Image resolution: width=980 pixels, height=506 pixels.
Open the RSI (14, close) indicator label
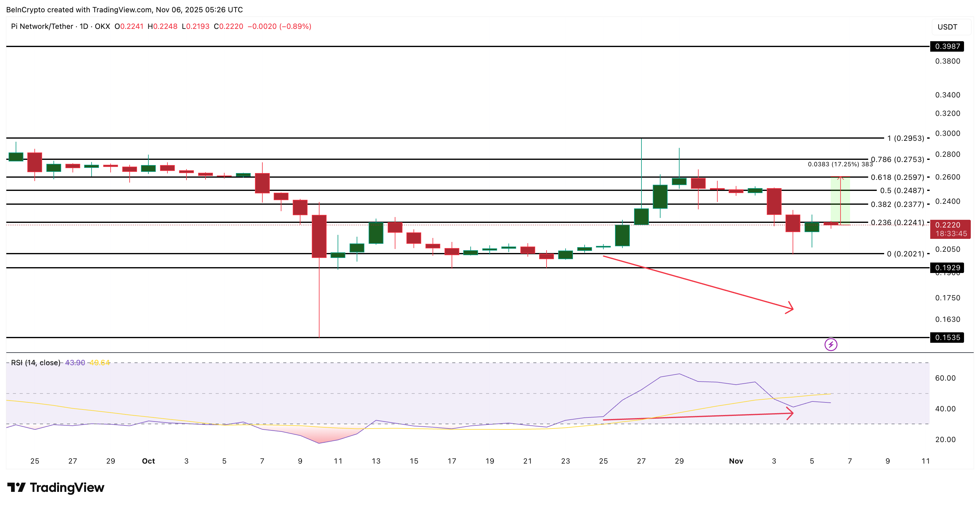tap(35, 362)
